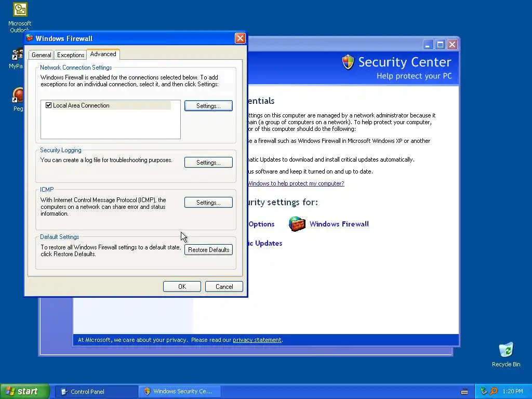Switch to Control Panel taskbar button
This screenshot has width=532, height=399.
pyautogui.click(x=96, y=392)
